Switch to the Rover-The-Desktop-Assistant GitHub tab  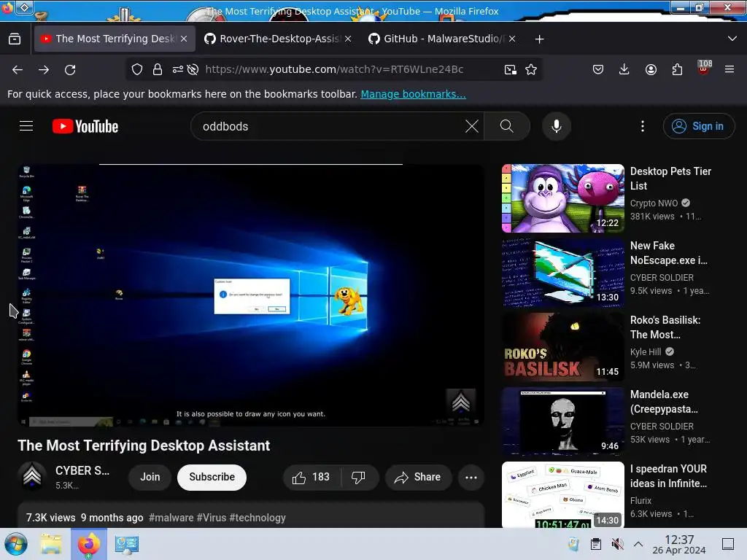point(279,39)
